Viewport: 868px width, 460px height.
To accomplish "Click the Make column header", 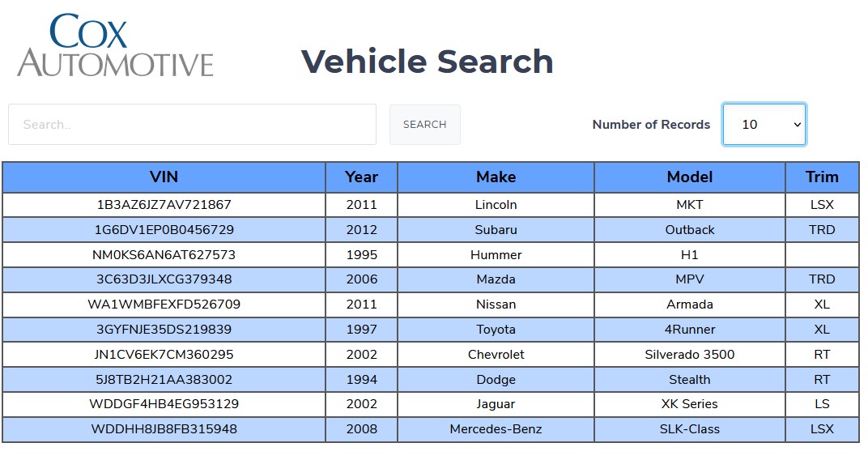I will click(x=496, y=177).
